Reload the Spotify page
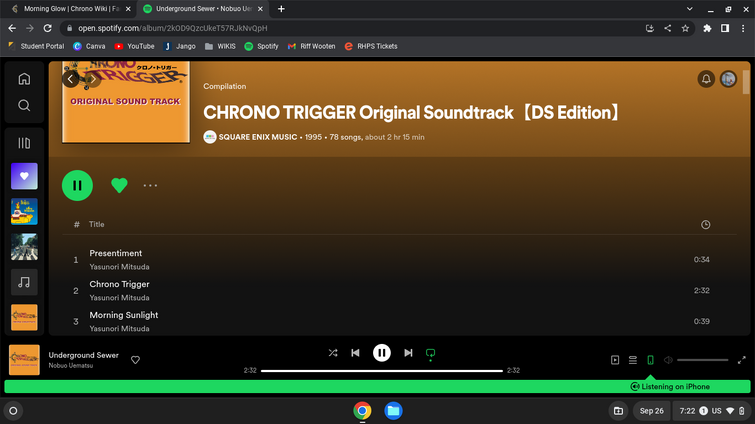Screen dimensions: 755x424 tap(47, 28)
